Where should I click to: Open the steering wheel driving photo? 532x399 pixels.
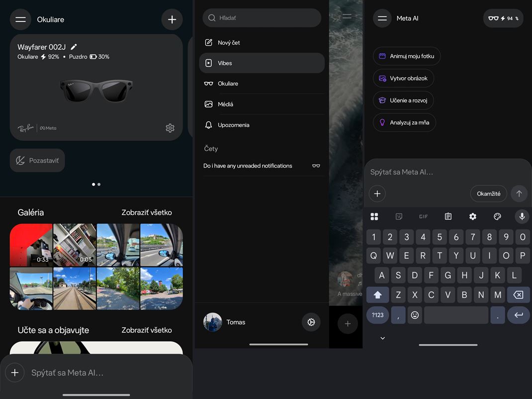click(x=31, y=289)
